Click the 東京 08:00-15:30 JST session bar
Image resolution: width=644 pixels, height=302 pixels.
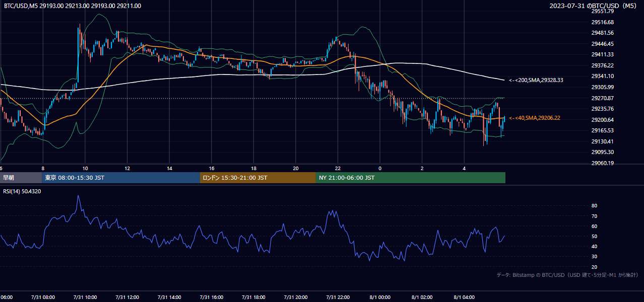click(x=121, y=178)
